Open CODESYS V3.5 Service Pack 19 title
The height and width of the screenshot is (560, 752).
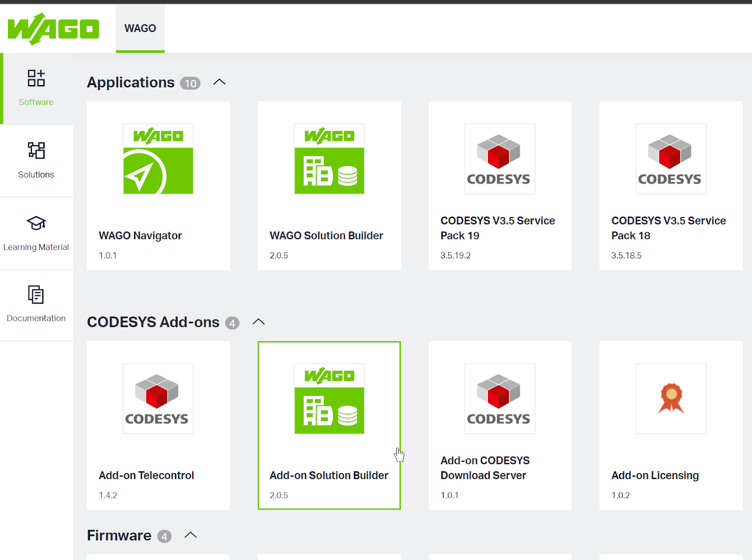498,228
